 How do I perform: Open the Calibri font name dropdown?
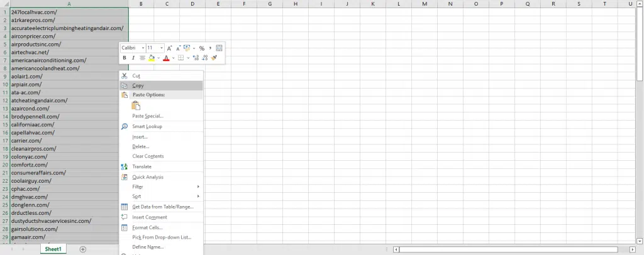(x=142, y=48)
